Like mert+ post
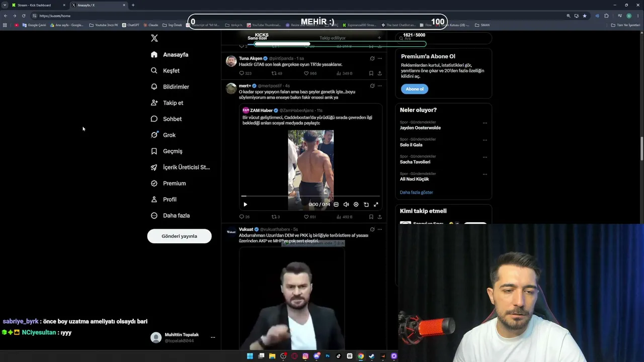644x362 pixels. coord(310,217)
